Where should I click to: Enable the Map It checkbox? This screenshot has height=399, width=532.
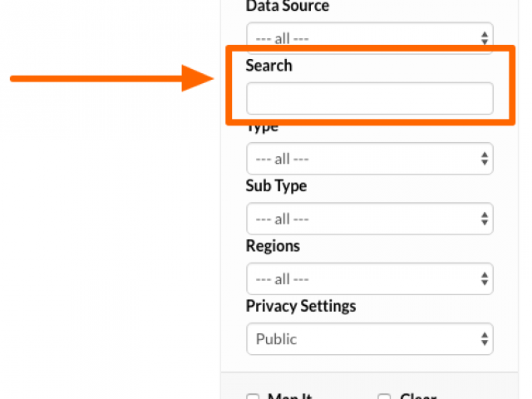click(x=253, y=397)
